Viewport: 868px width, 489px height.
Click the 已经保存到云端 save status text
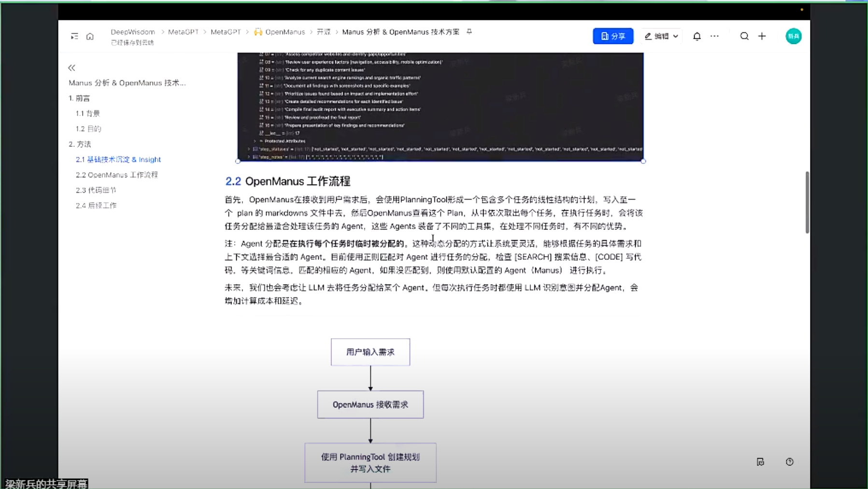[x=132, y=43]
